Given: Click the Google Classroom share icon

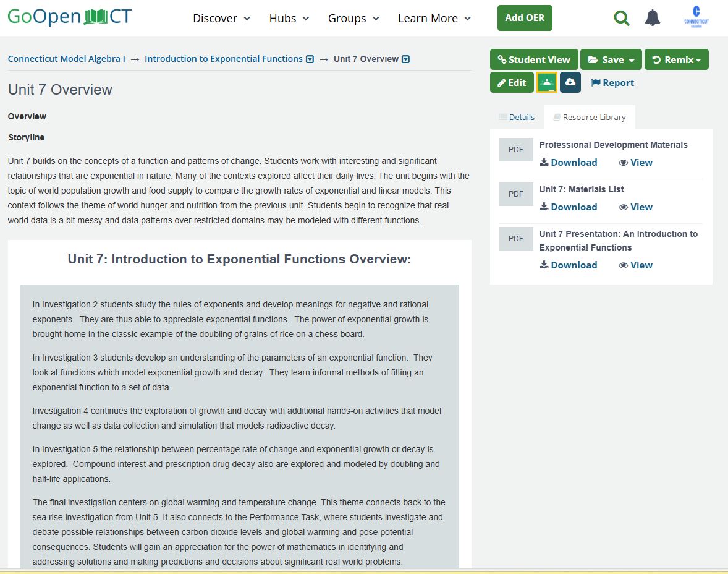Looking at the screenshot, I should [x=546, y=83].
